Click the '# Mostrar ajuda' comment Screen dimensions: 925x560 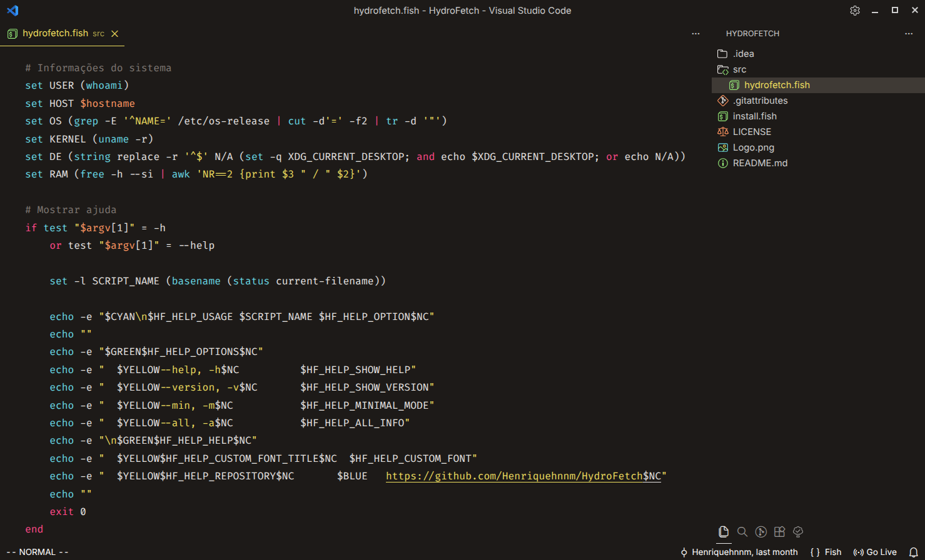[71, 210]
